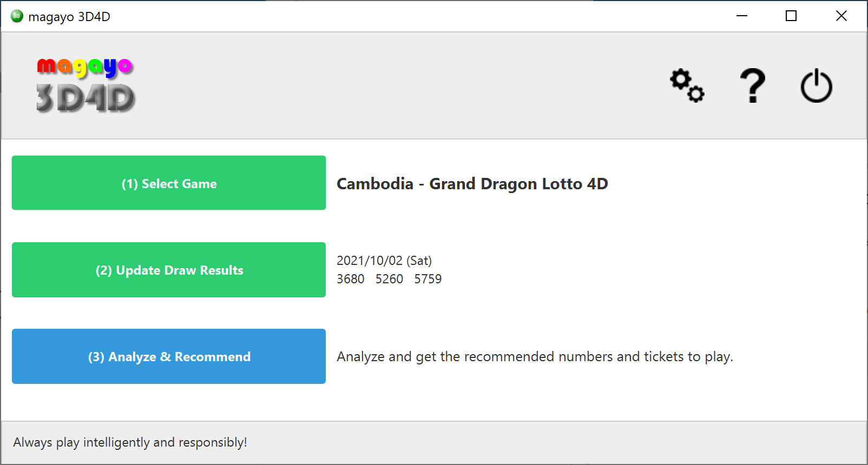Click the magayo 3D4D window title text

[x=69, y=17]
